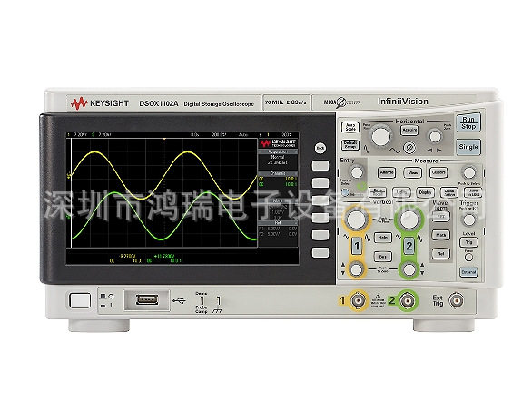Click the Ext Trig BNC connector
Viewport: 532px width, 400px height.
pos(457,300)
